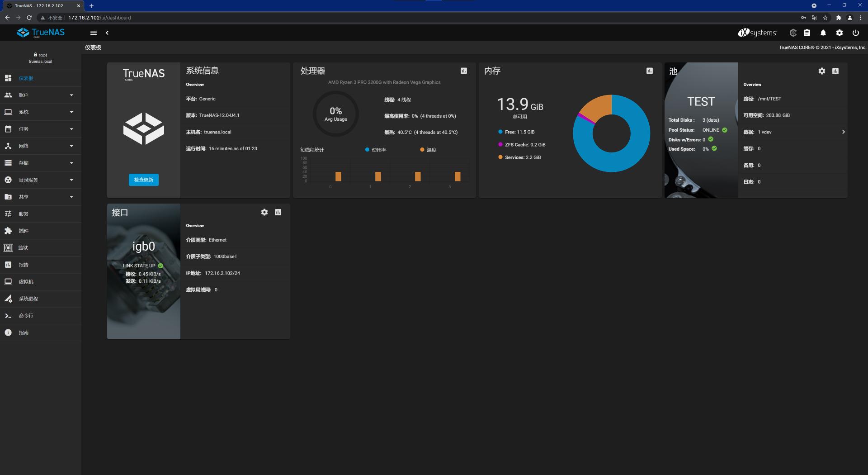Expand the 存储 menu

[x=40, y=163]
